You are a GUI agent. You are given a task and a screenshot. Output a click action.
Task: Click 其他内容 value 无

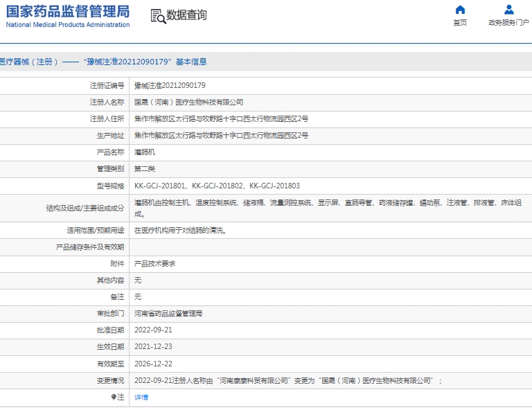pos(138,280)
